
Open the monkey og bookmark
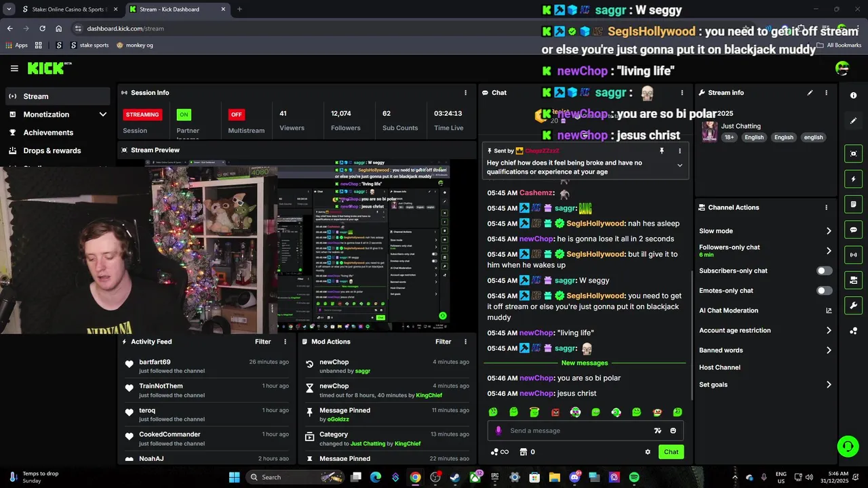pyautogui.click(x=134, y=45)
